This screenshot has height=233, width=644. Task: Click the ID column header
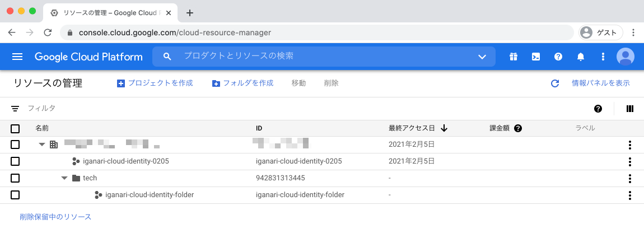click(x=259, y=128)
